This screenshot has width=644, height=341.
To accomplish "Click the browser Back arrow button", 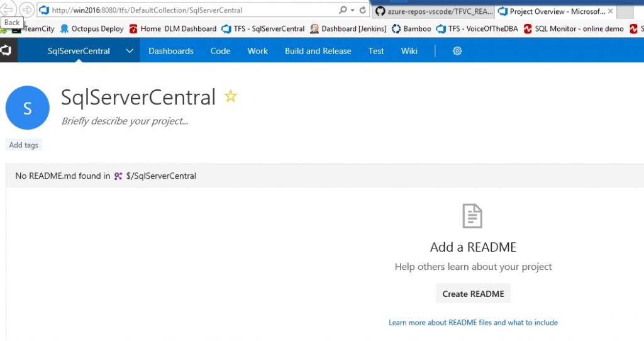I will click(8, 9).
